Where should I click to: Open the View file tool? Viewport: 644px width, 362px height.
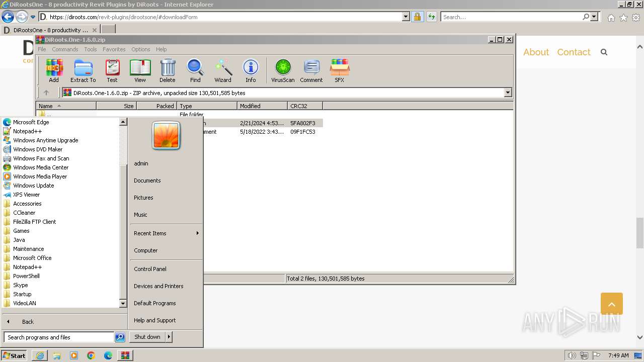click(x=140, y=71)
